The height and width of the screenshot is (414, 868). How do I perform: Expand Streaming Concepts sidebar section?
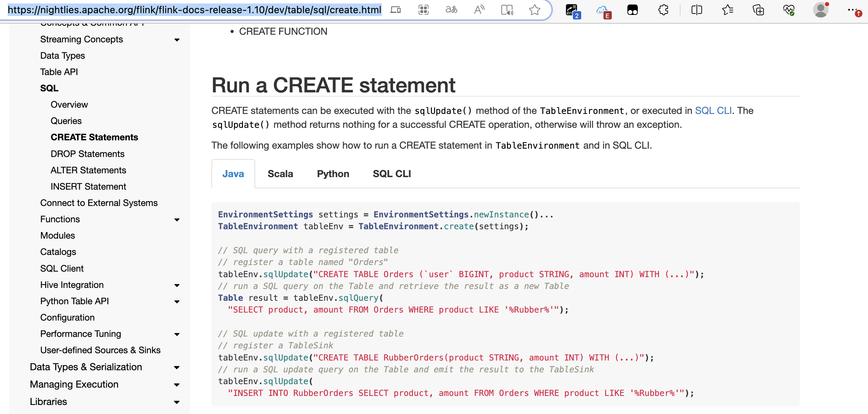click(177, 40)
